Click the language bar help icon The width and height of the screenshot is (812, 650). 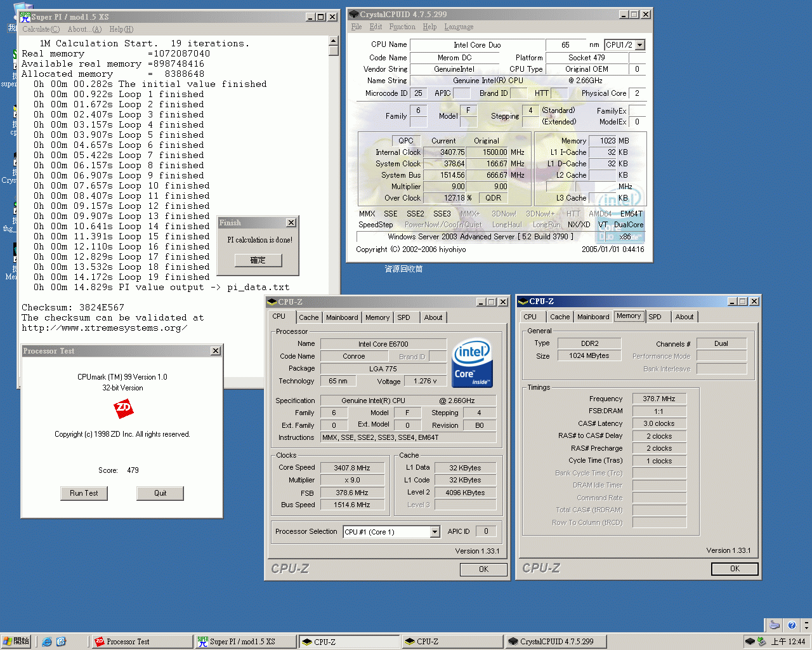click(791, 625)
